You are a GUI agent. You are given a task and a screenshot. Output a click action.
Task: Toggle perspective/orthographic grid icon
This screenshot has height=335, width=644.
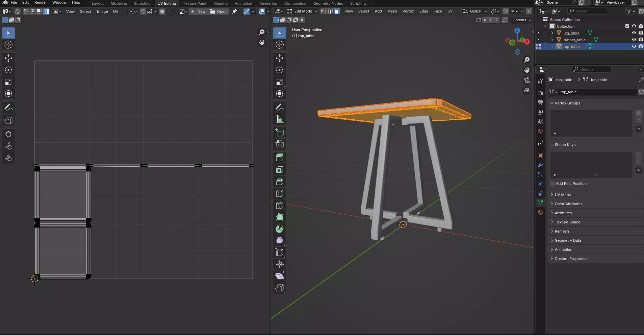(x=527, y=90)
